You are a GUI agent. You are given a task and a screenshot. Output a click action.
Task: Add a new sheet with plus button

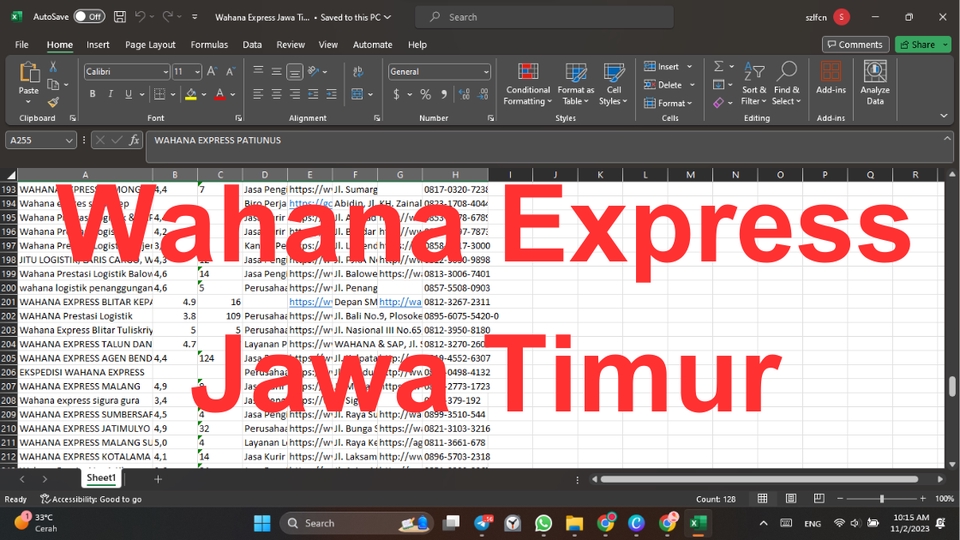[158, 479]
